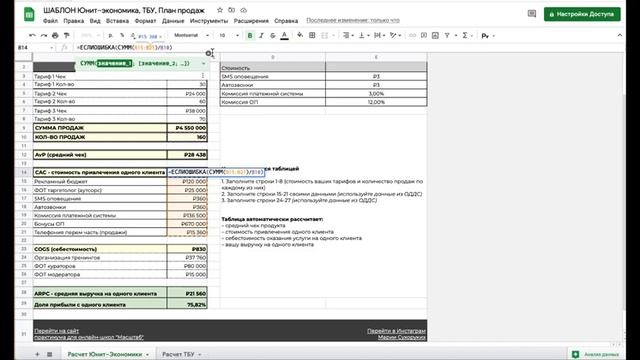Click the Анализ данных explore button
Image resolution: width=640 pixels, height=360 pixels.
pos(596,354)
